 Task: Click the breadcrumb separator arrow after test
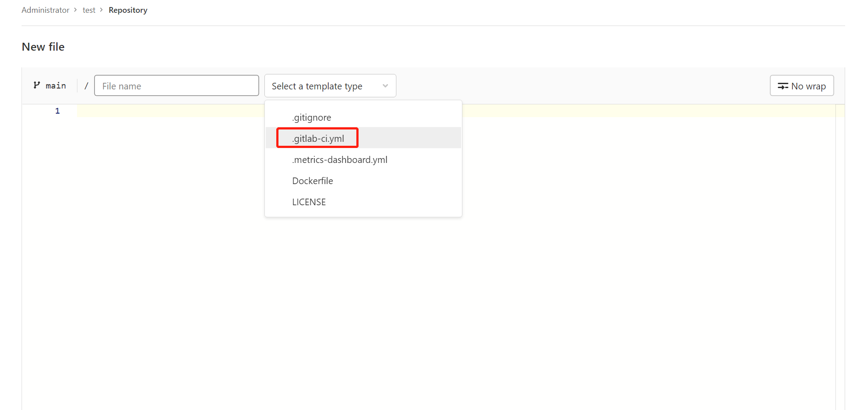pos(101,10)
